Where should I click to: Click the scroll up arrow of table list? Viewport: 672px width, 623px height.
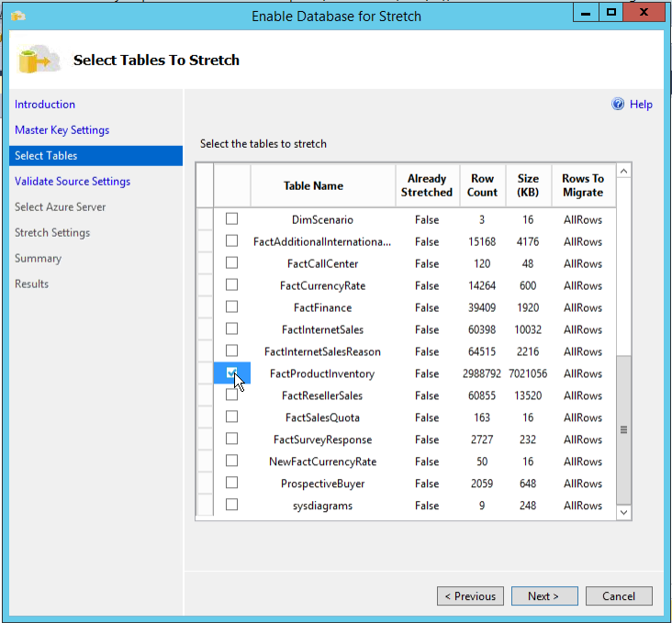click(x=623, y=172)
